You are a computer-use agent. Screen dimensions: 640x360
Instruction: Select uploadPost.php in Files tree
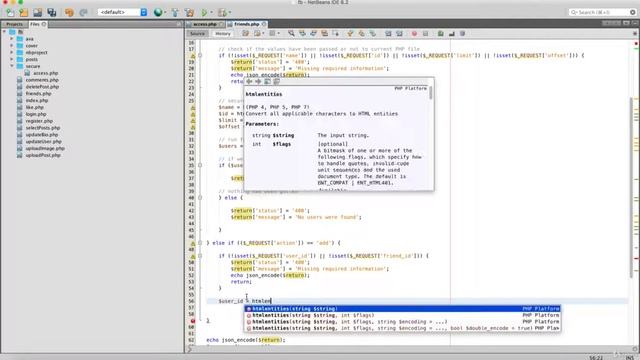point(43,155)
